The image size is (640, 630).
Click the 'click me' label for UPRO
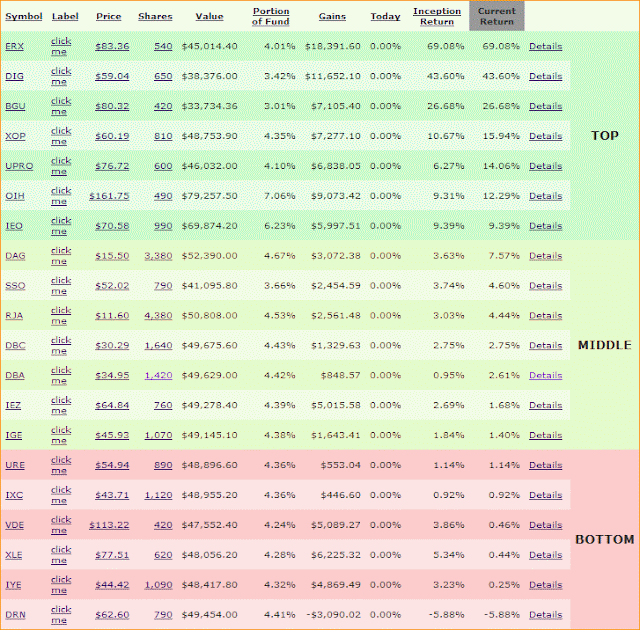click(x=61, y=166)
